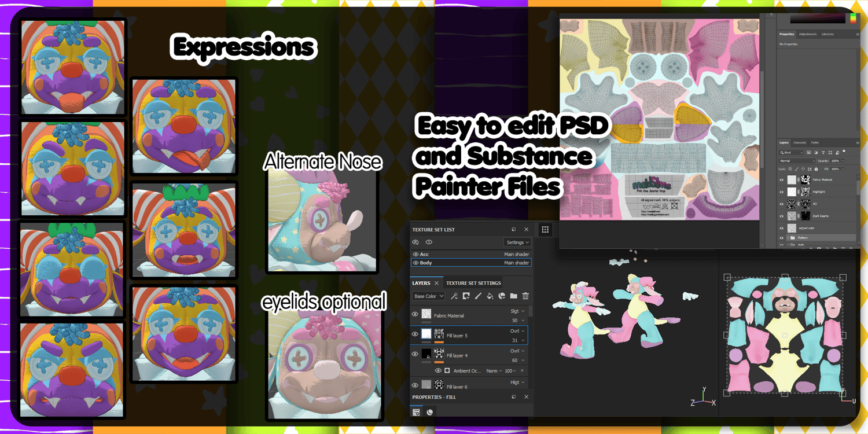Click lock image pixels brush icon
Viewport: 868px width, 434px height.
click(796, 169)
